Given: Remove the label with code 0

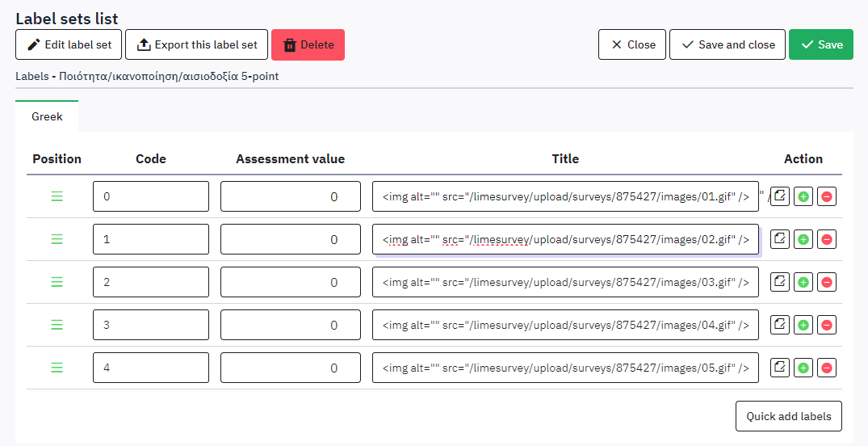Looking at the screenshot, I should (826, 196).
